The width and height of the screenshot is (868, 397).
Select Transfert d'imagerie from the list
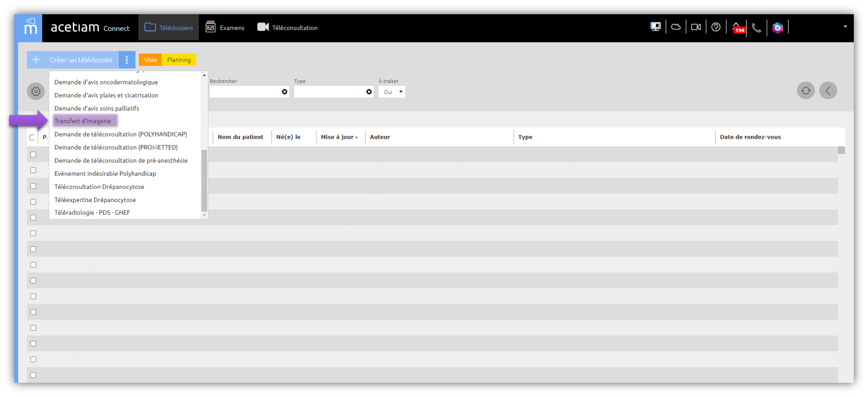tap(83, 121)
